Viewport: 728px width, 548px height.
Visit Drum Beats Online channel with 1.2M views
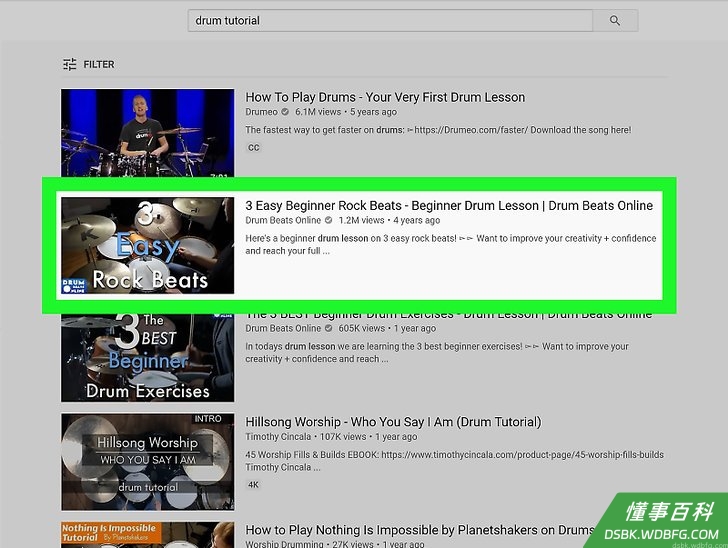pos(283,220)
